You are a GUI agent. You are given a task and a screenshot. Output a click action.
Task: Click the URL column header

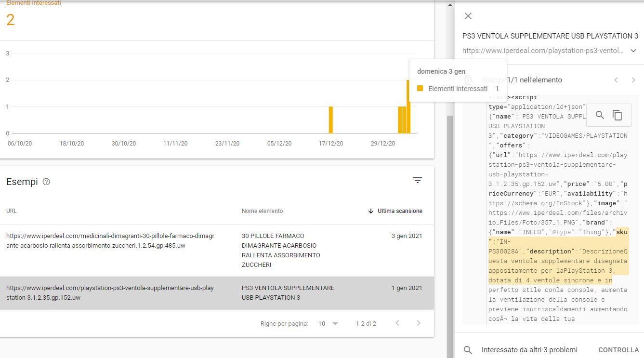tap(12, 211)
